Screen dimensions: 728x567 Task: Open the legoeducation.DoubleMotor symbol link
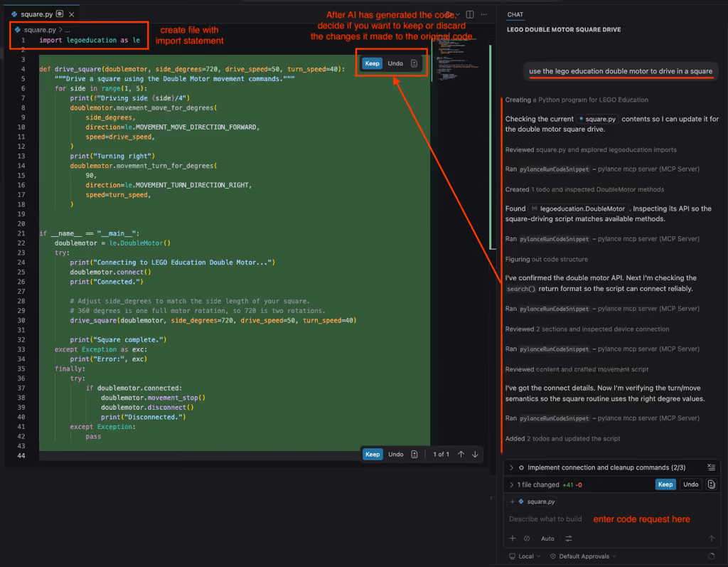(579, 209)
